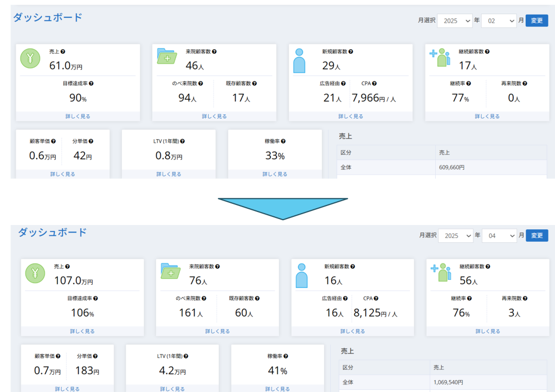This screenshot has width=555, height=392.
Task: Click the help icon beside 目標達成率 106%
Action: click(95, 298)
